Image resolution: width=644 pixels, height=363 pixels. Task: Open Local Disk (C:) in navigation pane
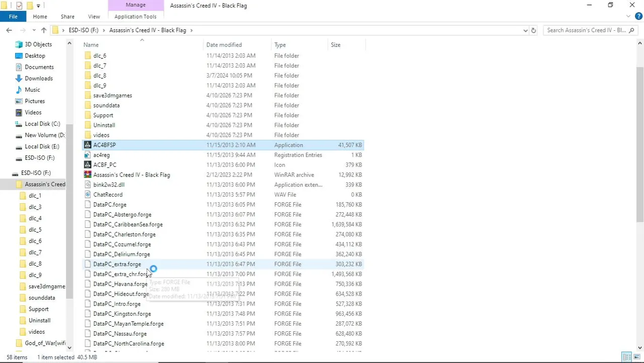(42, 124)
